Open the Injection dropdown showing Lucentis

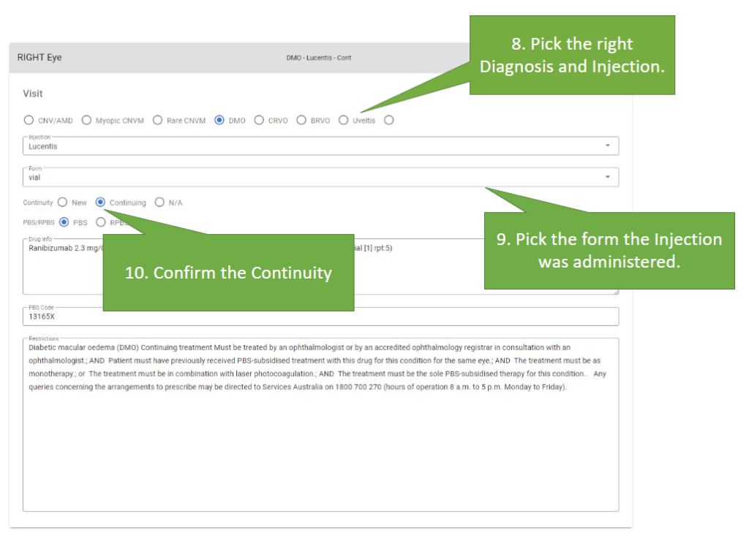coord(320,146)
